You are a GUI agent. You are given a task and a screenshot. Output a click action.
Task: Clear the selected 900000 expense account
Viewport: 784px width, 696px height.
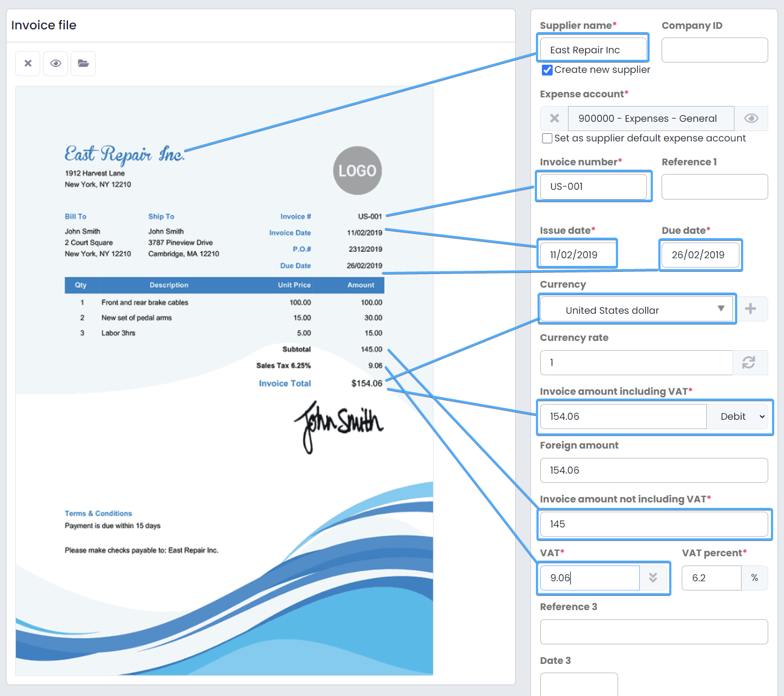point(554,118)
